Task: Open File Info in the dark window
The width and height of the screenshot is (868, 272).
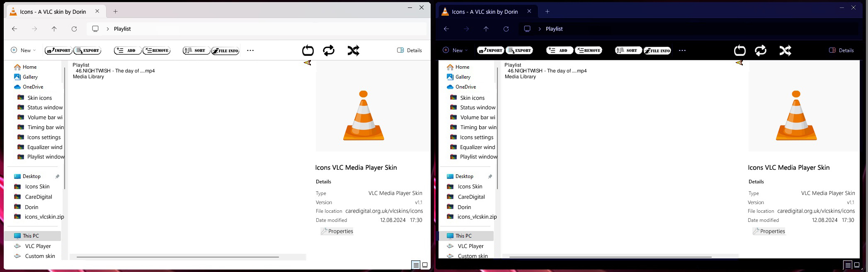Action: (x=657, y=51)
